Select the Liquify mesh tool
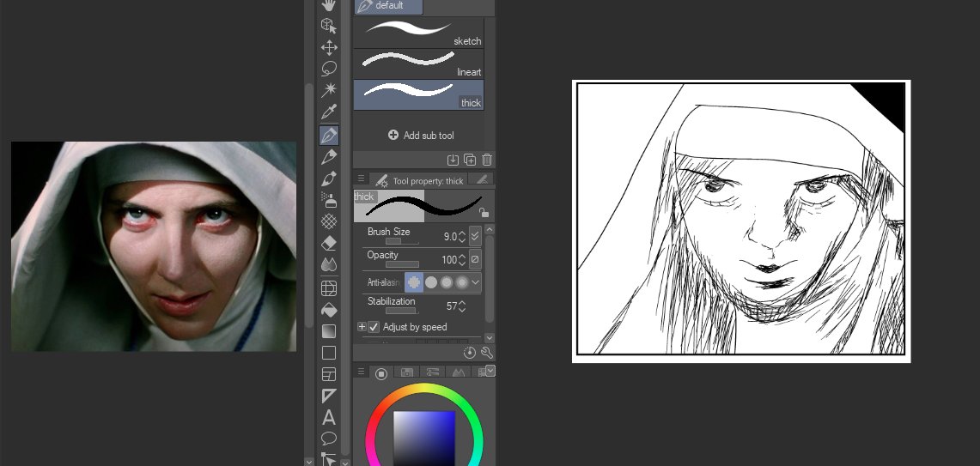Image resolution: width=980 pixels, height=466 pixels. [329, 288]
